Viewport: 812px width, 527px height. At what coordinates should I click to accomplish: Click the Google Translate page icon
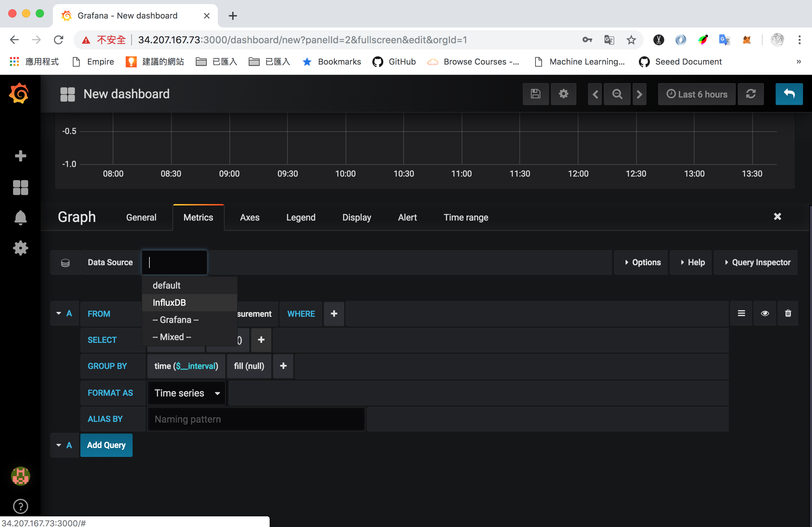pyautogui.click(x=609, y=40)
